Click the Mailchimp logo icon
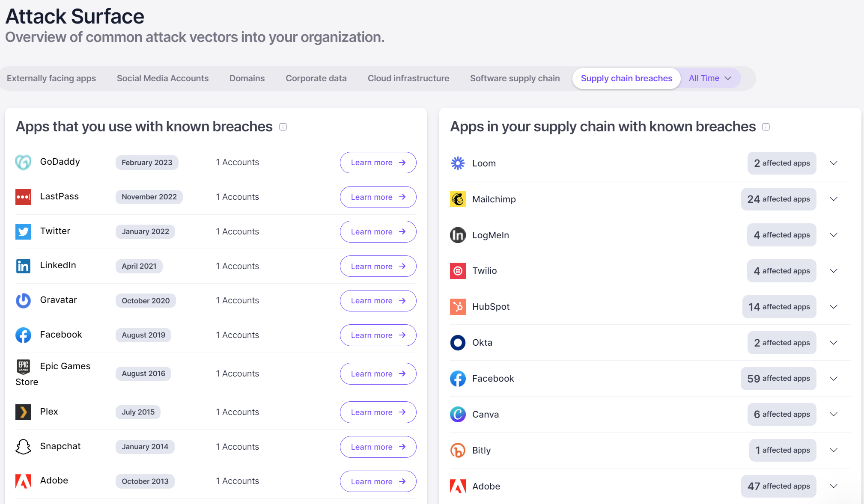Image resolution: width=864 pixels, height=504 pixels. click(458, 199)
